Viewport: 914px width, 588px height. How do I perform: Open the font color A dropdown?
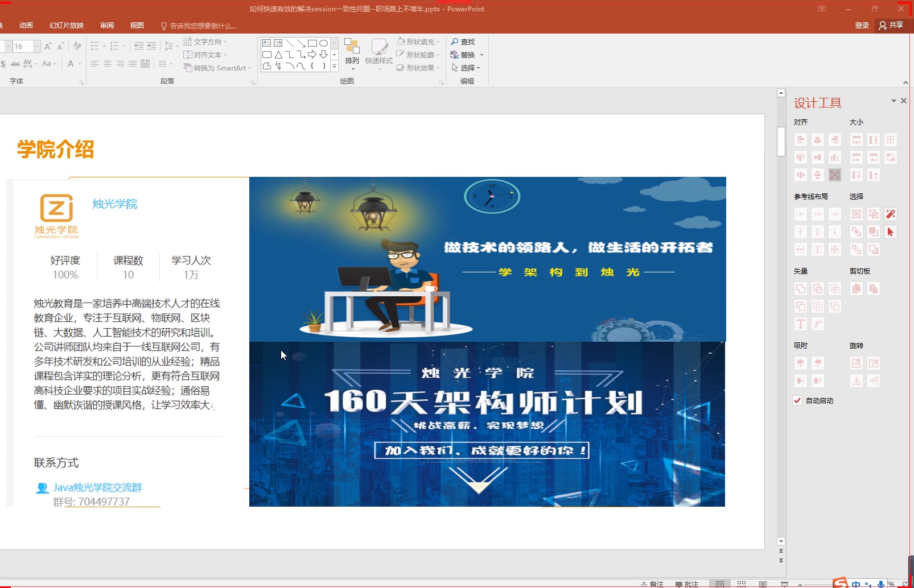point(80,64)
